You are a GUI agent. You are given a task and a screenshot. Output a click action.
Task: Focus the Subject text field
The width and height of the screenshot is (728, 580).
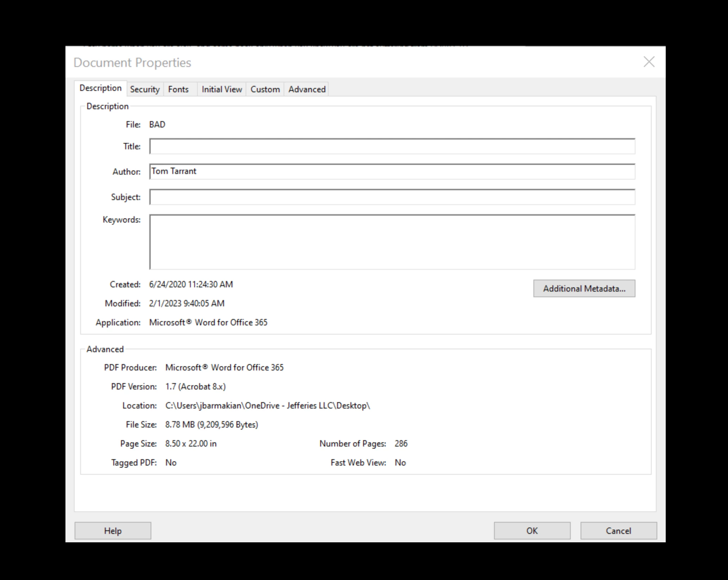click(x=392, y=197)
